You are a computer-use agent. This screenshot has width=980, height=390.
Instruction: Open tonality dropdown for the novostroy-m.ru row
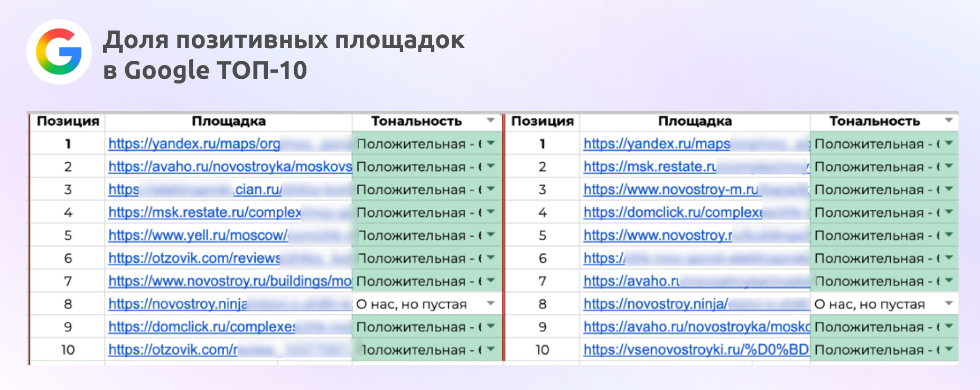(949, 189)
